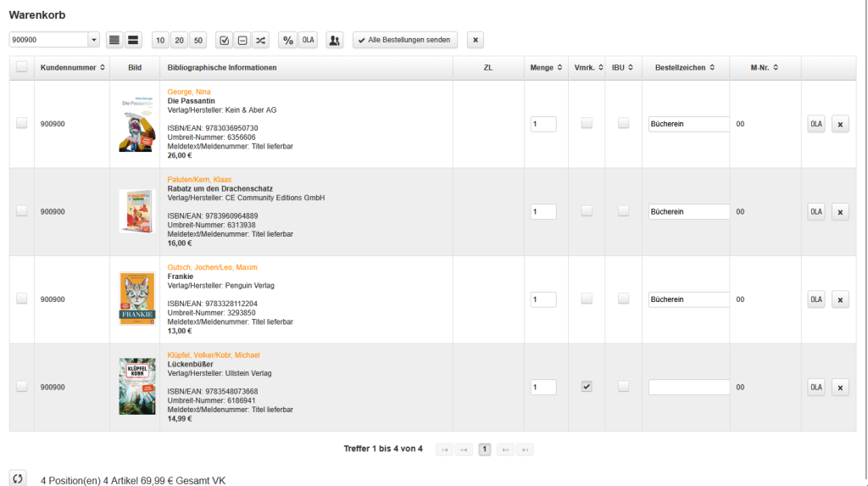Viewport: 868px width, 486px height.
Task: Click the refresh icon beside cart total
Action: pyautogui.click(x=18, y=478)
